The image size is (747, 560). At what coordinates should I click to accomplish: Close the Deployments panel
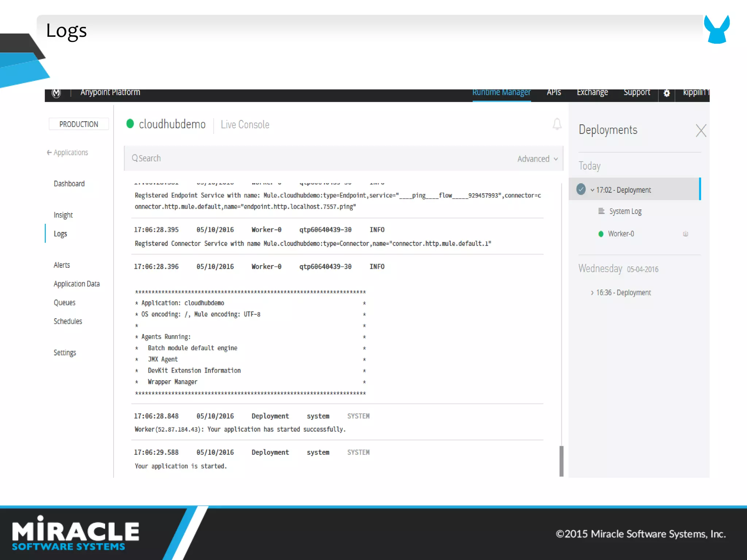[701, 131]
